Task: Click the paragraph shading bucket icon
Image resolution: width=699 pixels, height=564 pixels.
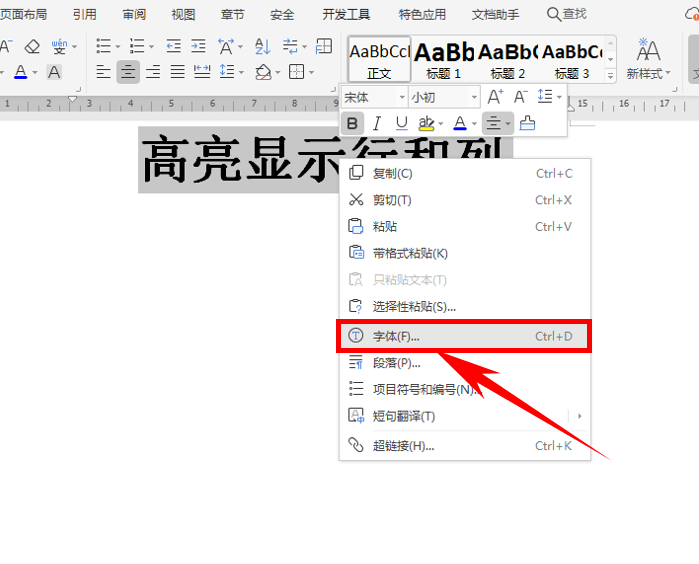Action: click(x=263, y=72)
